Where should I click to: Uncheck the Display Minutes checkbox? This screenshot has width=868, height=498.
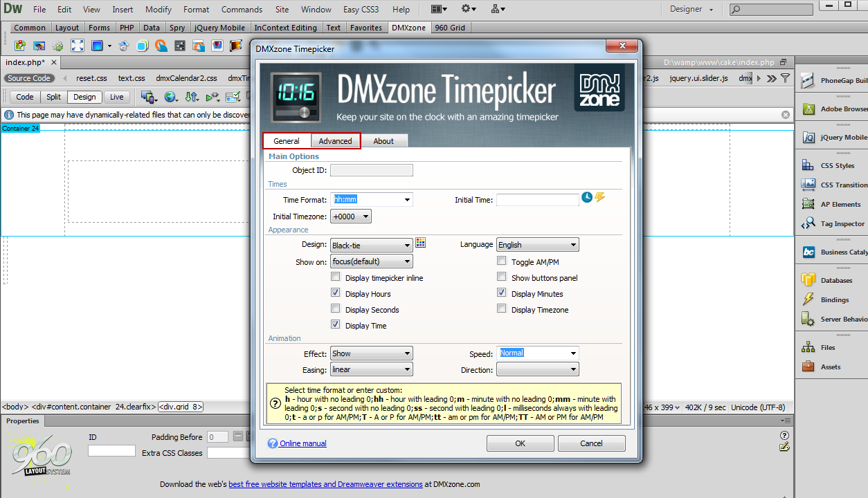point(502,293)
